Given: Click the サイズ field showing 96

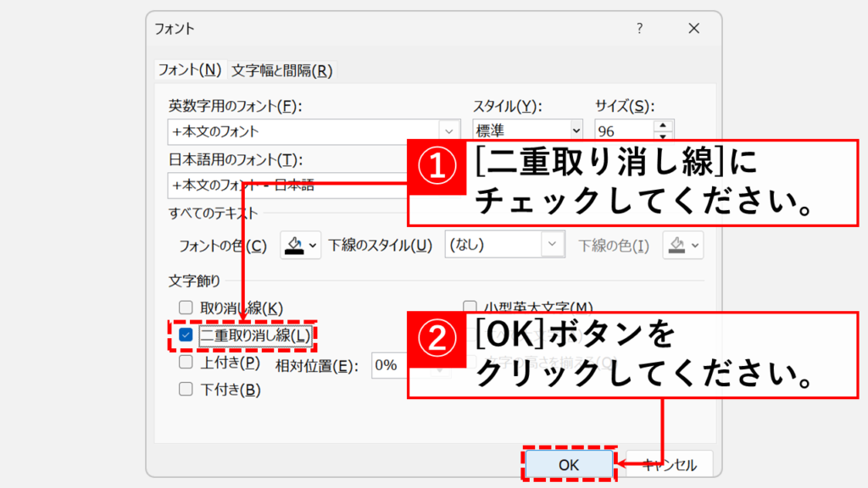Looking at the screenshot, I should [623, 131].
